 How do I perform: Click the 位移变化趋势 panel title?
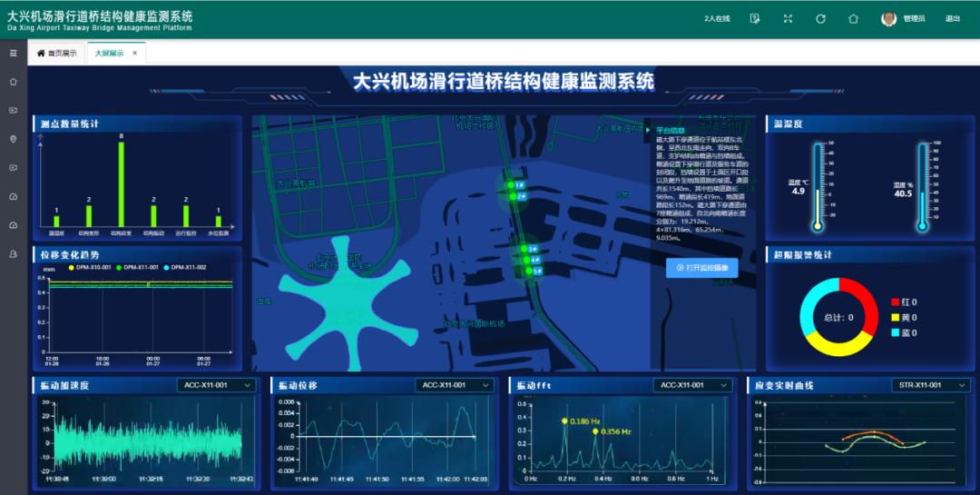coord(70,254)
